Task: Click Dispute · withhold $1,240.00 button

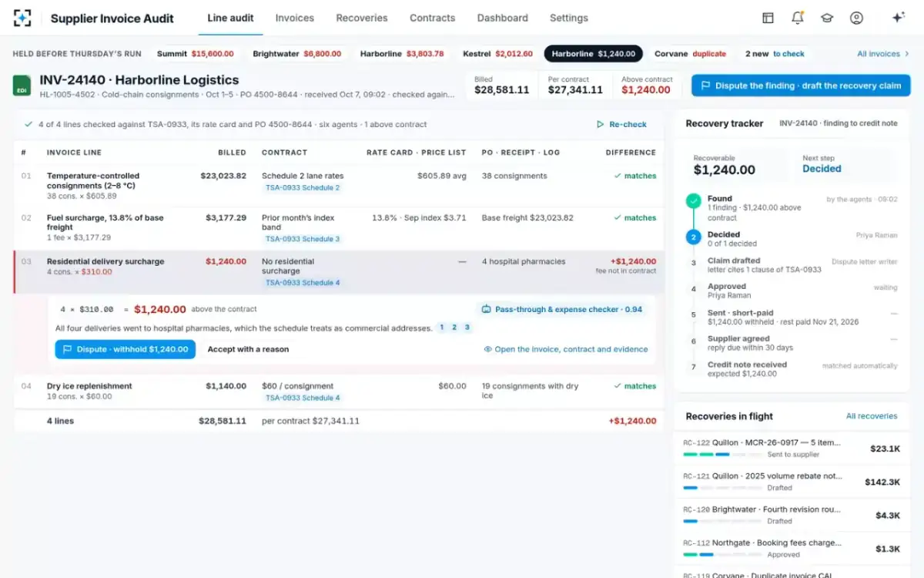Action: point(126,349)
